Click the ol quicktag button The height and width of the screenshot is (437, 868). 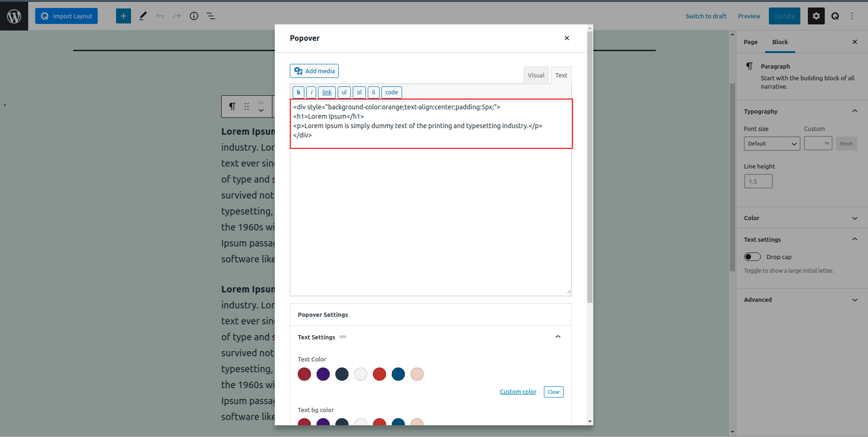(359, 92)
